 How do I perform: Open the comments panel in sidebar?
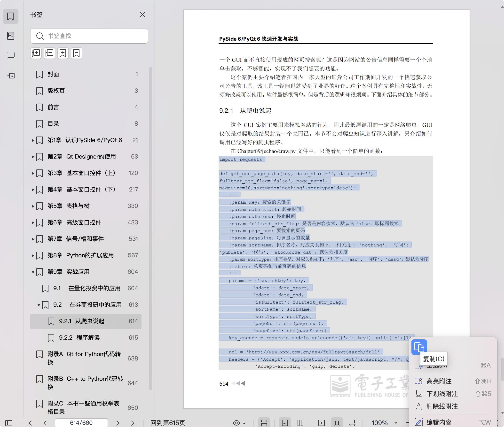click(x=11, y=55)
